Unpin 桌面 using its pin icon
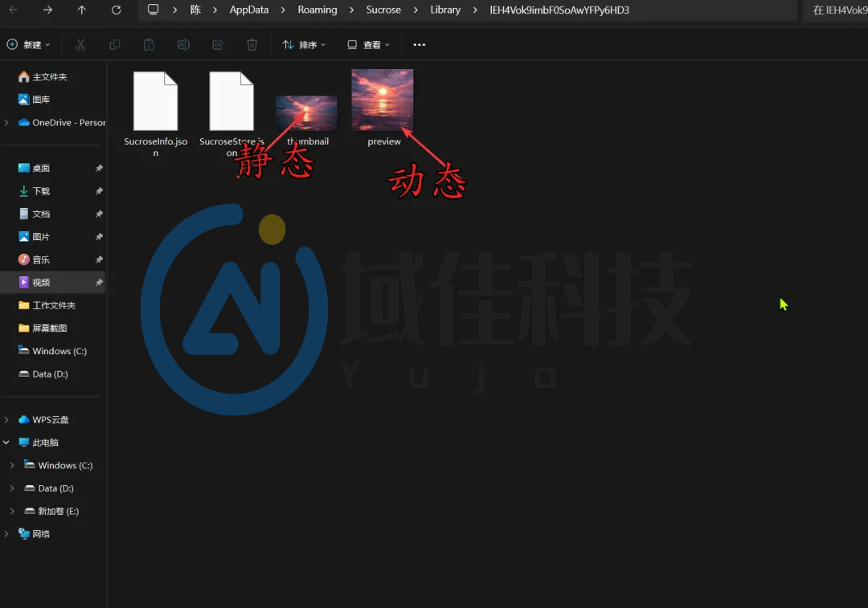This screenshot has width=868, height=608. point(99,168)
